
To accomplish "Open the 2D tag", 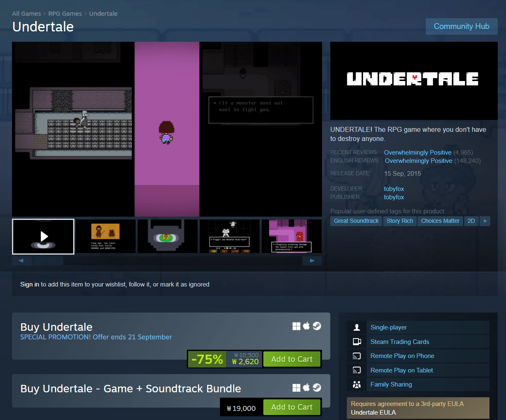I will [471, 221].
